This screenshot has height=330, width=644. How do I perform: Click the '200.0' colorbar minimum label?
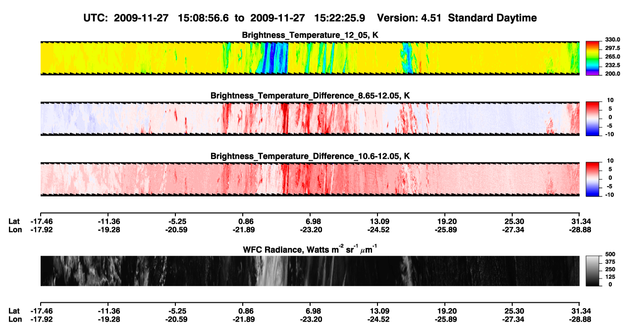pyautogui.click(x=612, y=74)
